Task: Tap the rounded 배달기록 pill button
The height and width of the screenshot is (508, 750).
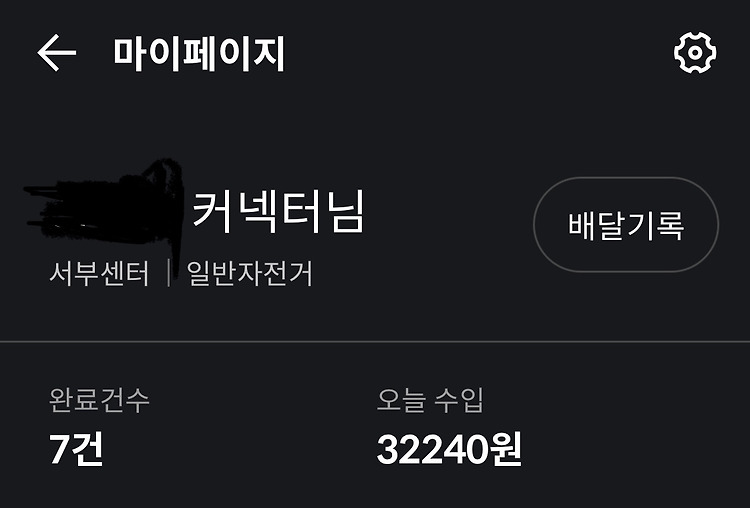Action: [x=626, y=224]
